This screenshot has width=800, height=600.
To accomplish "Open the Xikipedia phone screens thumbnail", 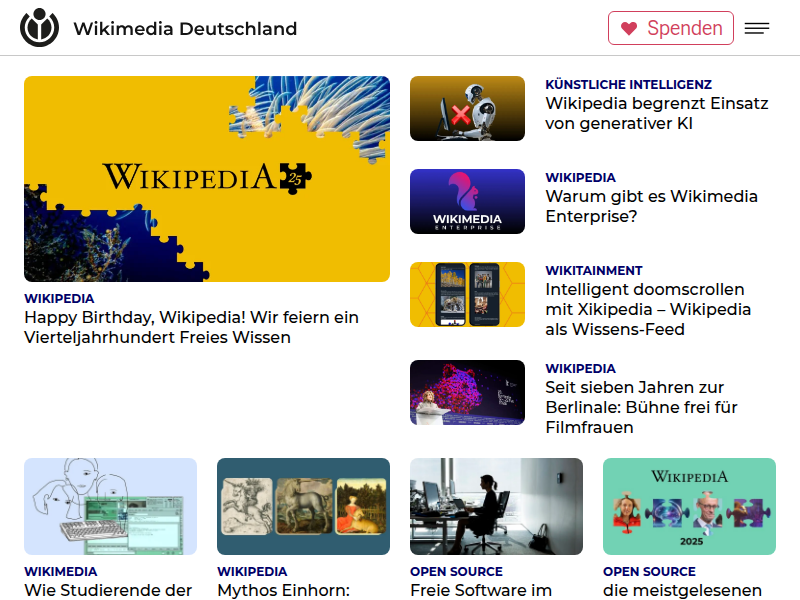I will pyautogui.click(x=467, y=294).
